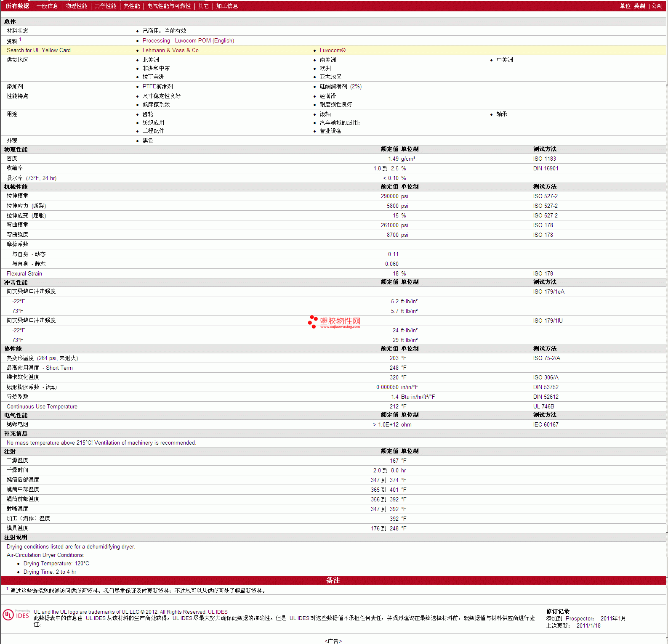This screenshot has width=668, height=644.
Task: Open the Luvocom® brand link
Action: tap(333, 50)
